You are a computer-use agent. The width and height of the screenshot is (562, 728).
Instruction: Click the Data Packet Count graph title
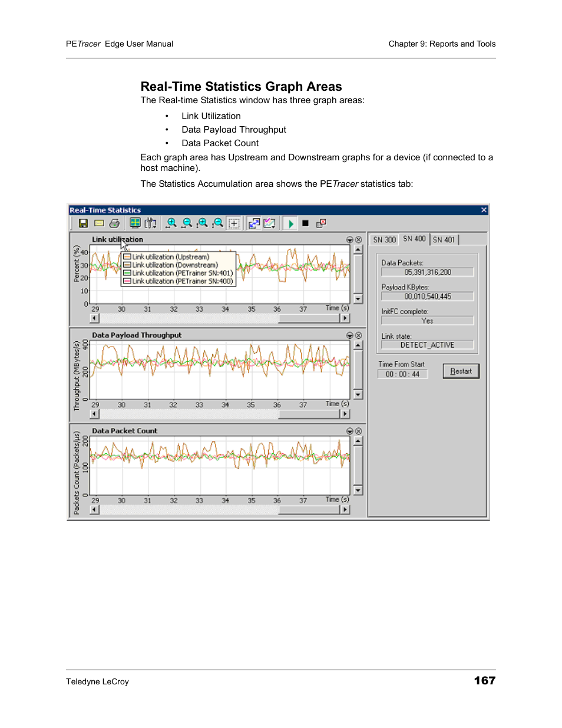(x=124, y=431)
